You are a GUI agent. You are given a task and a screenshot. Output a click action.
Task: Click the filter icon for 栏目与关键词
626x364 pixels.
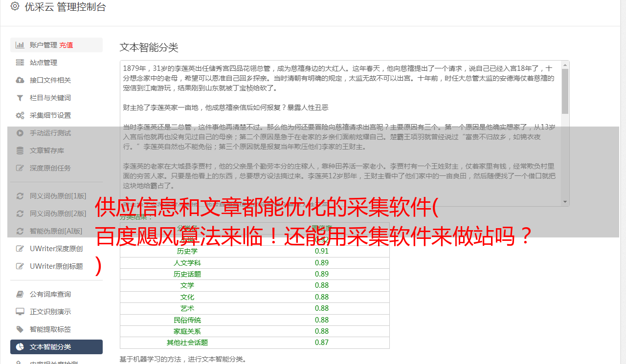(20, 98)
